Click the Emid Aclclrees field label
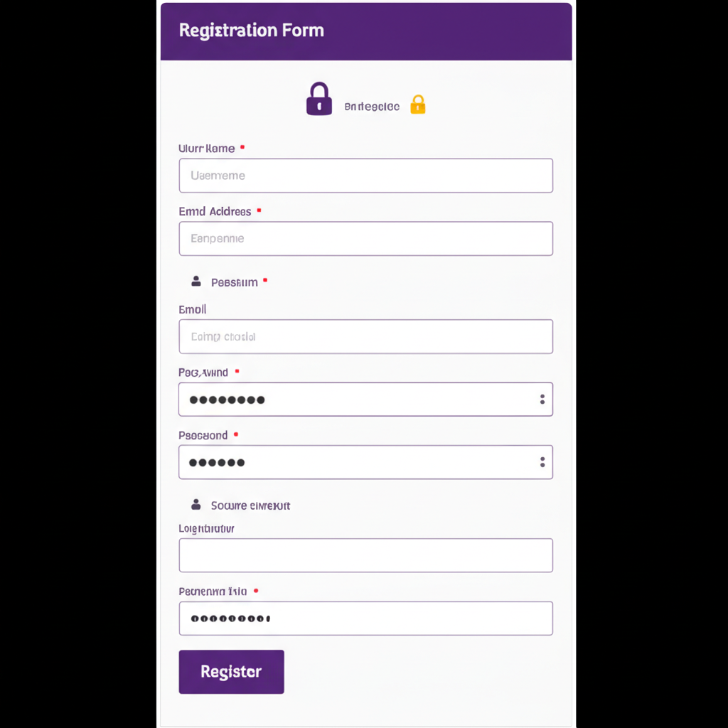This screenshot has height=728, width=728. (215, 211)
